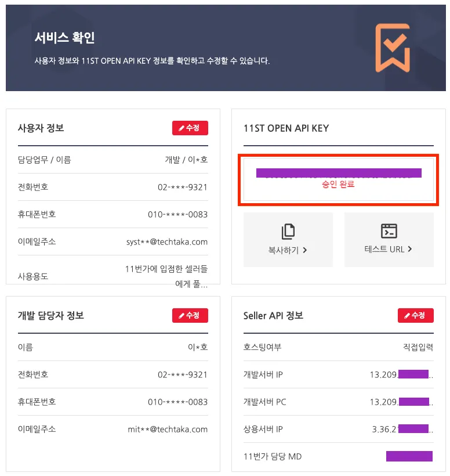
Task: Click the mit**@techtaka.com email address
Action: [x=168, y=429]
